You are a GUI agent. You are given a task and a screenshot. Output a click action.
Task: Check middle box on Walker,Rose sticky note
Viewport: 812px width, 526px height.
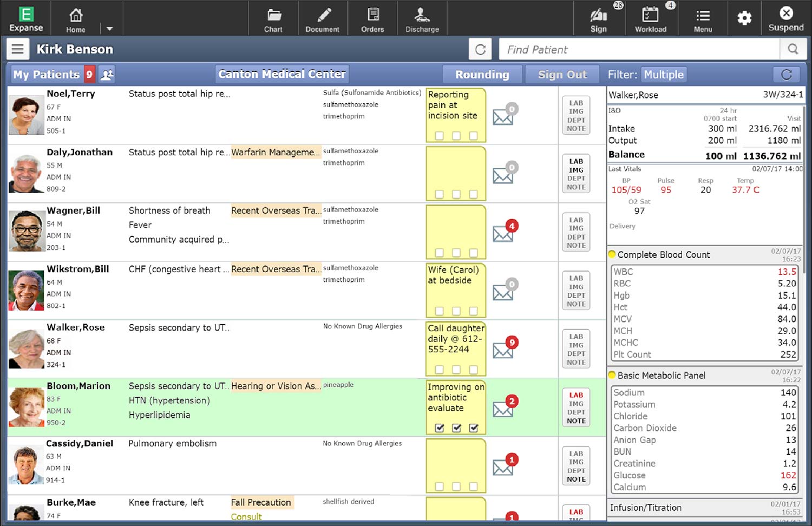tap(456, 369)
